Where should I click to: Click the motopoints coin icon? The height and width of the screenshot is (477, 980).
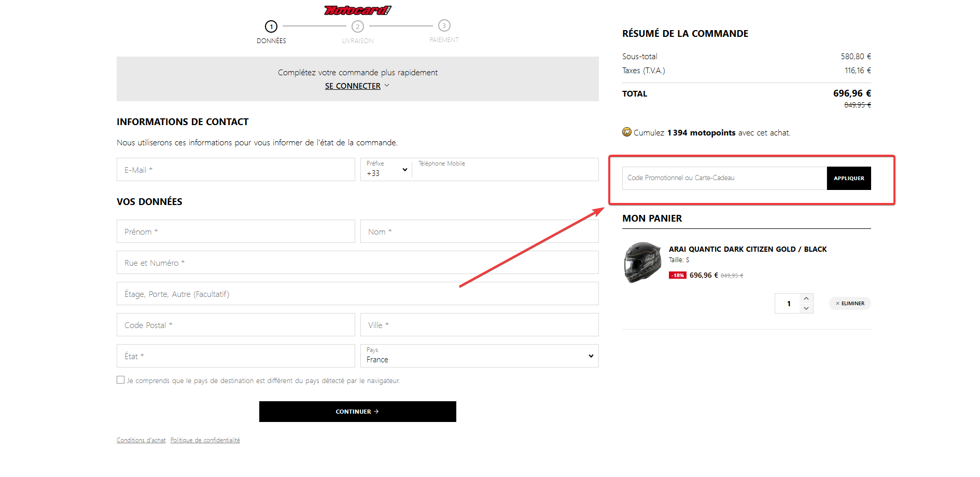pos(627,132)
